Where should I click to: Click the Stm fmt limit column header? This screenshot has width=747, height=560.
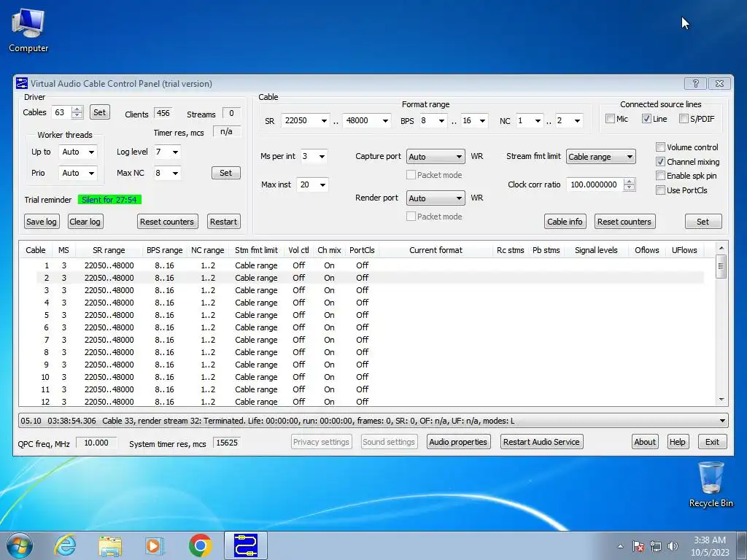pos(256,250)
